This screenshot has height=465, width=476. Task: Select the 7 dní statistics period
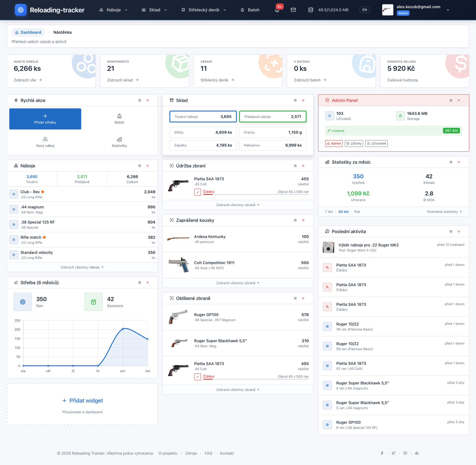pos(329,212)
